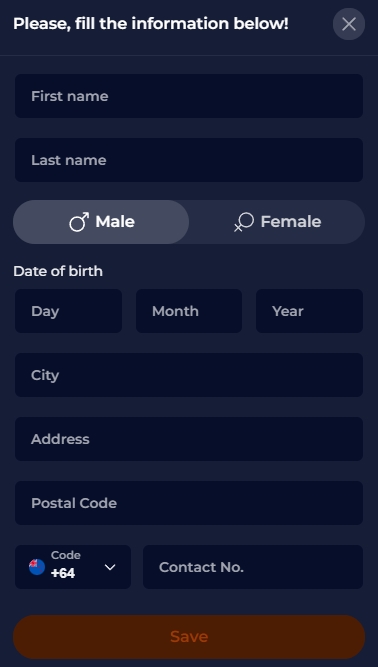Focus the First name input field

tap(189, 96)
